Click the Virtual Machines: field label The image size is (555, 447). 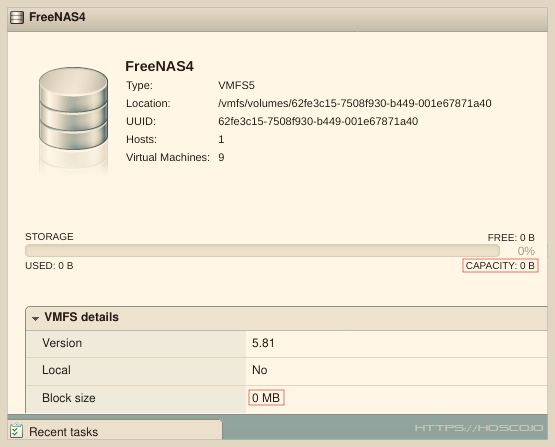pos(168,157)
